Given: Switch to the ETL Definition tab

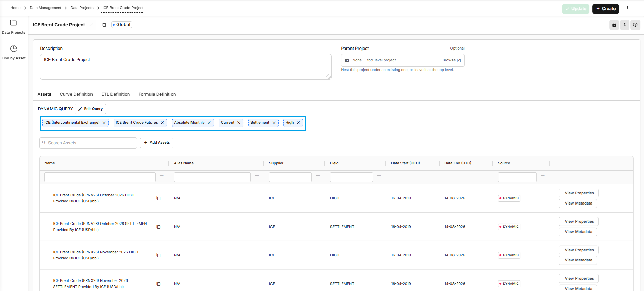Looking at the screenshot, I should coord(116,94).
